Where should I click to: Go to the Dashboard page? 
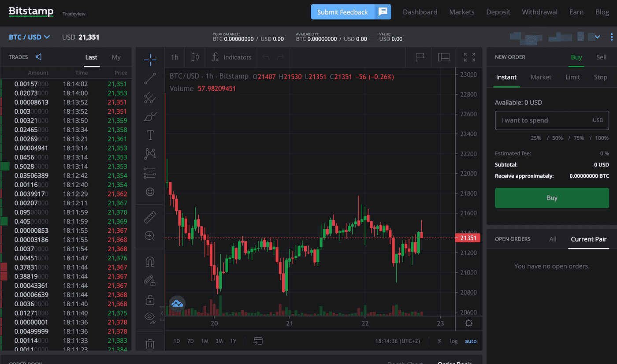(x=420, y=12)
